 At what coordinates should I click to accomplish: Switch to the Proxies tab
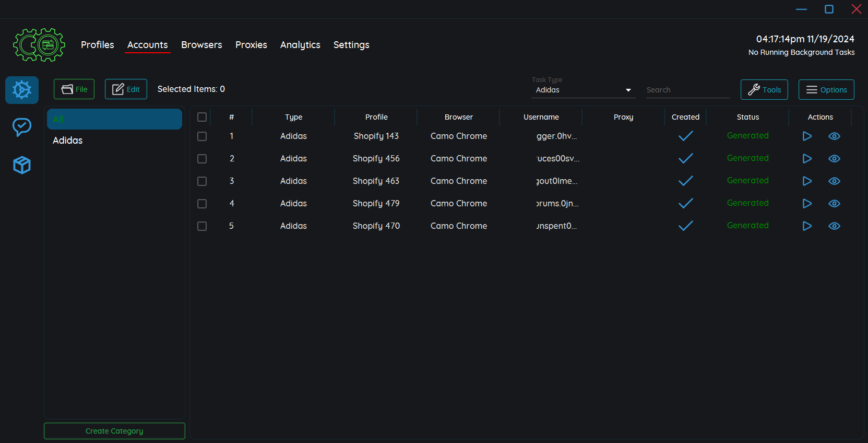point(251,45)
